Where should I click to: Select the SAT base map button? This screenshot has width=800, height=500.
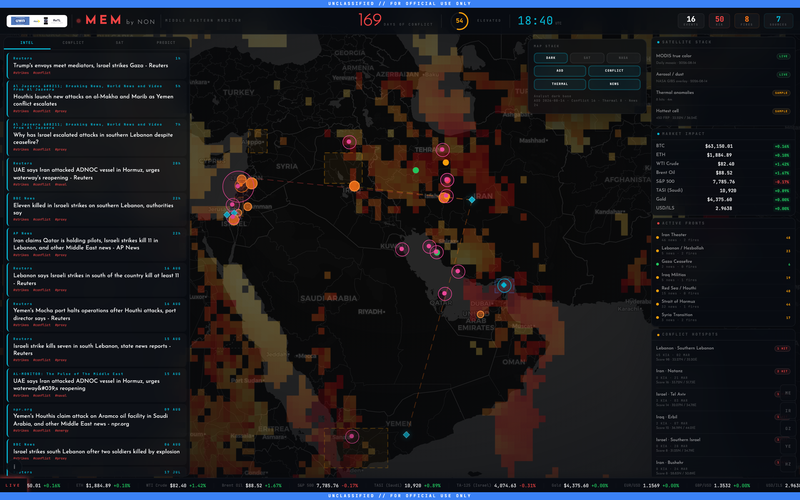(x=587, y=58)
